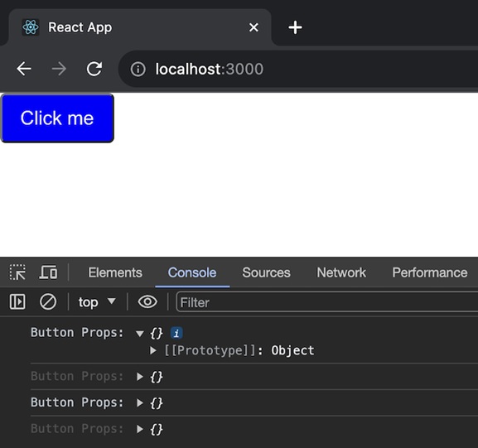Screen dimensions: 478x448
Task: Expand the third Button Props object
Action: point(140,403)
